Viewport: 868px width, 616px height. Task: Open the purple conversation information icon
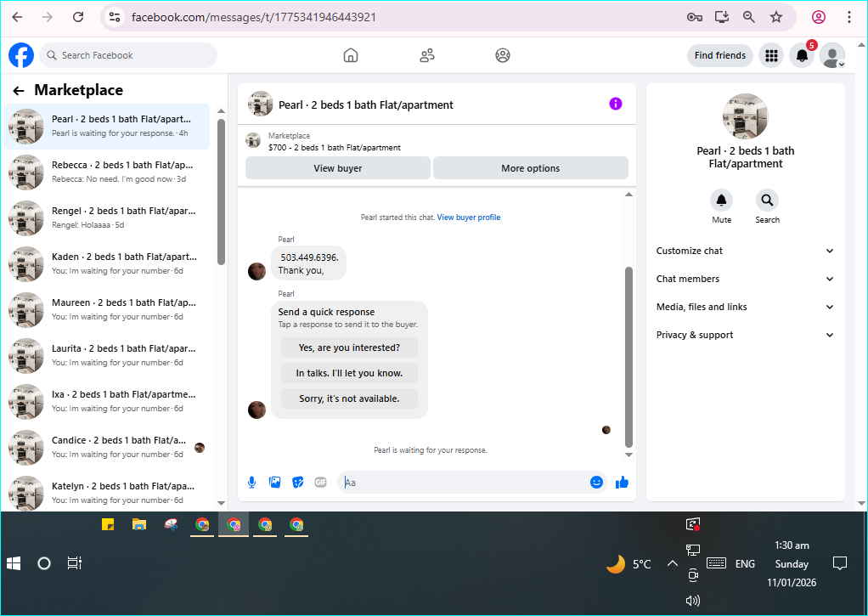tap(616, 104)
